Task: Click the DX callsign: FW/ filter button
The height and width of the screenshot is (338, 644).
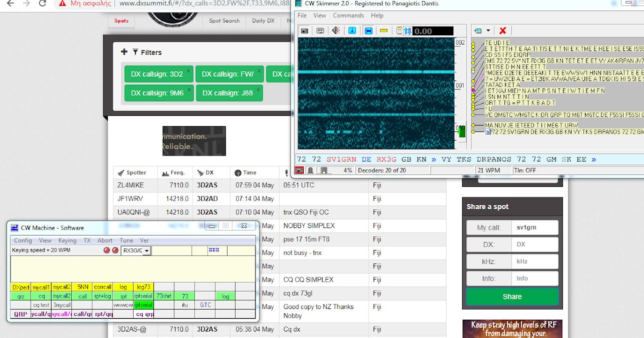Action: click(x=230, y=74)
